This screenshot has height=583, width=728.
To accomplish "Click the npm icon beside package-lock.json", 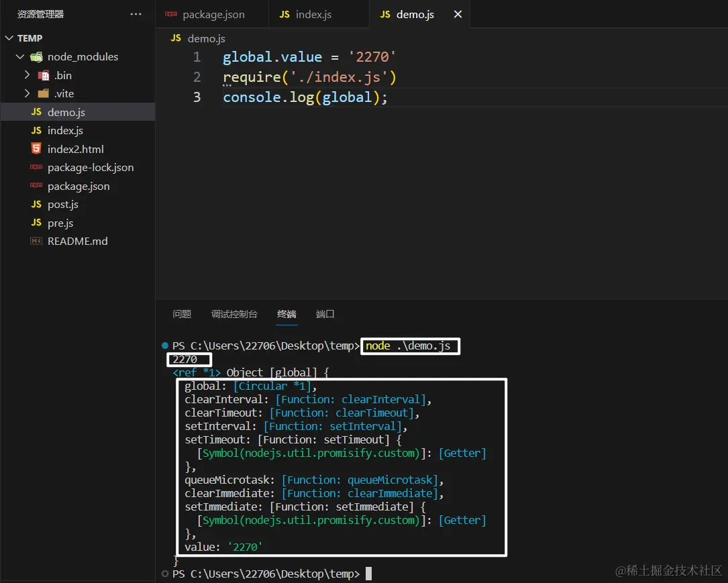I will [36, 167].
